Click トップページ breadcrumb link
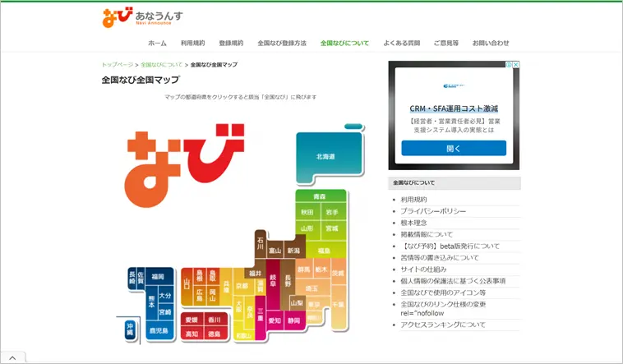 point(117,64)
